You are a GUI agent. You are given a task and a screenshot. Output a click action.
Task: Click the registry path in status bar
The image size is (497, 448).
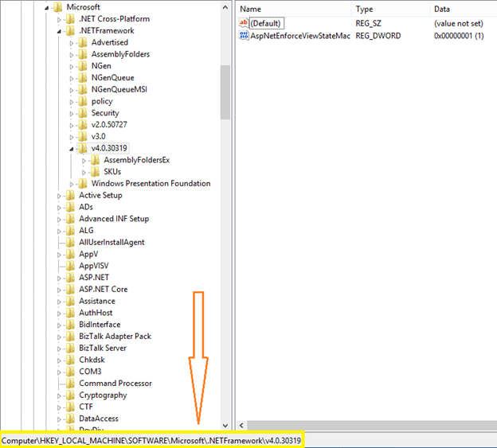[151, 440]
